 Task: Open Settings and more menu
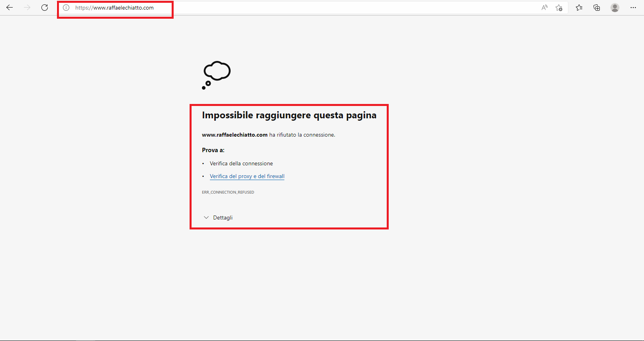point(633,8)
